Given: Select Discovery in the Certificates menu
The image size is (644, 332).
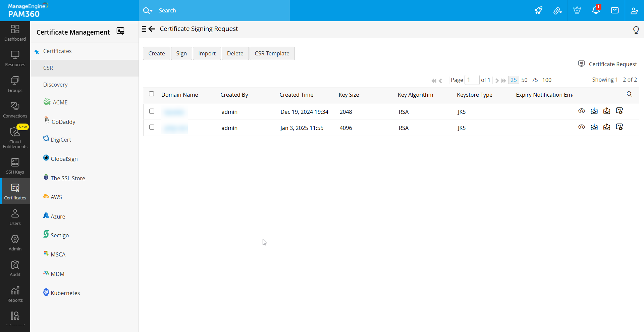Looking at the screenshot, I should click(x=55, y=85).
